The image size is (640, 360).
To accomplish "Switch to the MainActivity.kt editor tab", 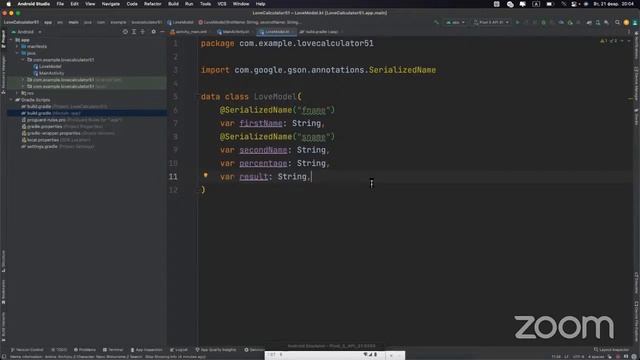I will 233,31.
